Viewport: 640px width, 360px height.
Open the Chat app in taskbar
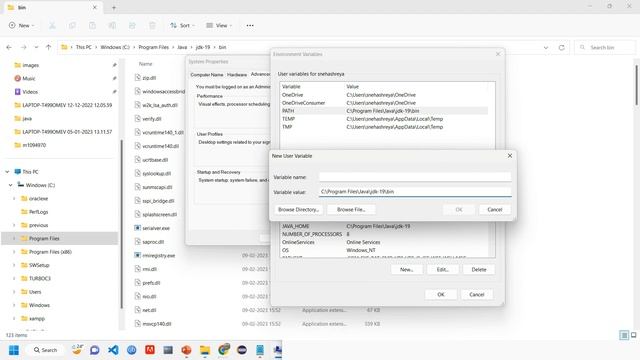click(95, 350)
